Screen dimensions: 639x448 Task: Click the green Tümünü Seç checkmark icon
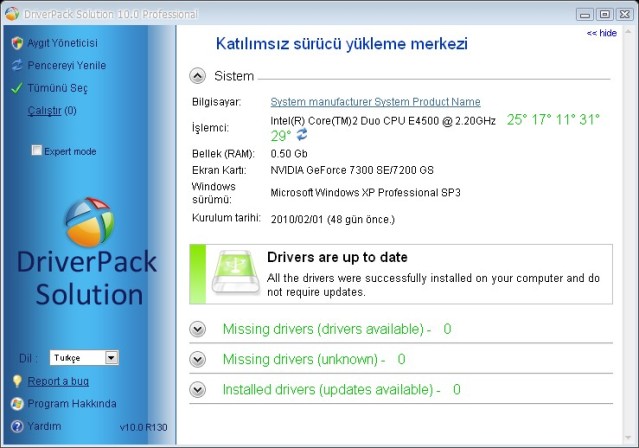(17, 88)
